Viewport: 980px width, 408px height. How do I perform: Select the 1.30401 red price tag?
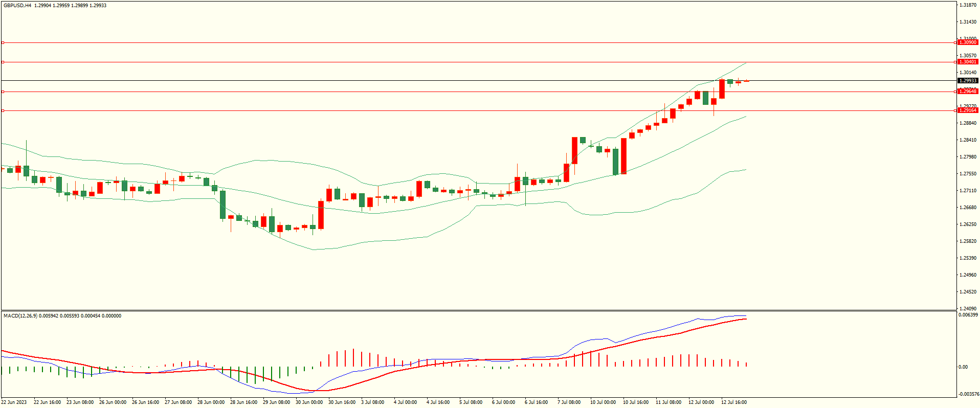968,62
